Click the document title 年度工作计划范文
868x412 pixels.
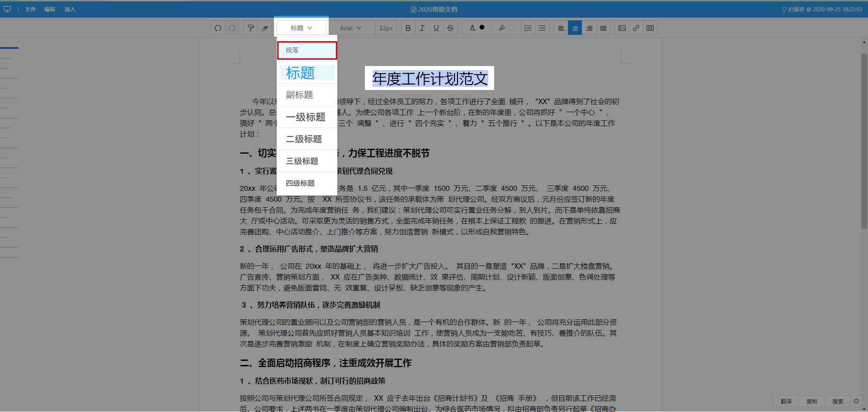pos(430,79)
